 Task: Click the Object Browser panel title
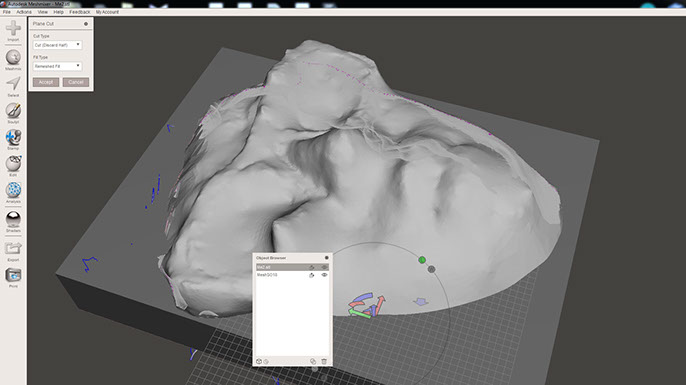pyautogui.click(x=271, y=258)
